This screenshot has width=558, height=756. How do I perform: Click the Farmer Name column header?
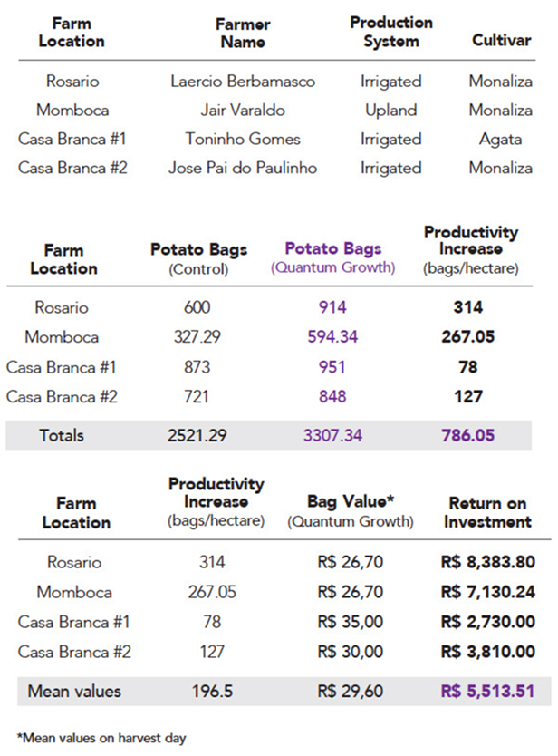tap(243, 33)
